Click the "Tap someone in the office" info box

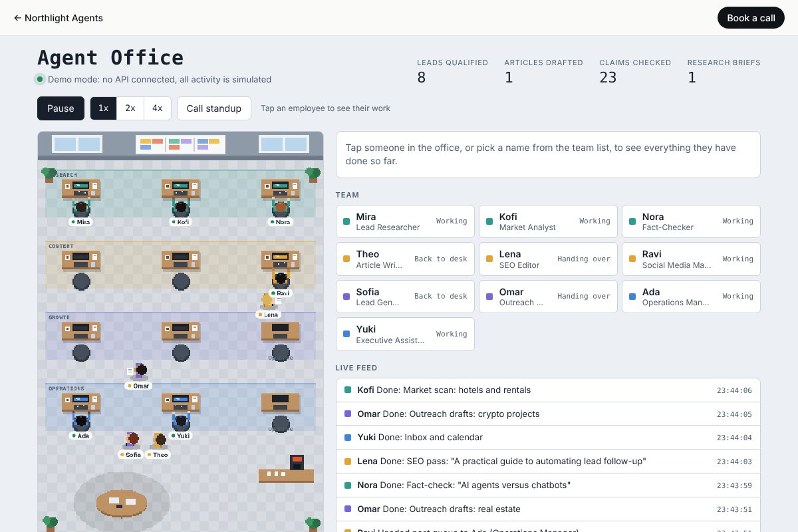pos(548,154)
